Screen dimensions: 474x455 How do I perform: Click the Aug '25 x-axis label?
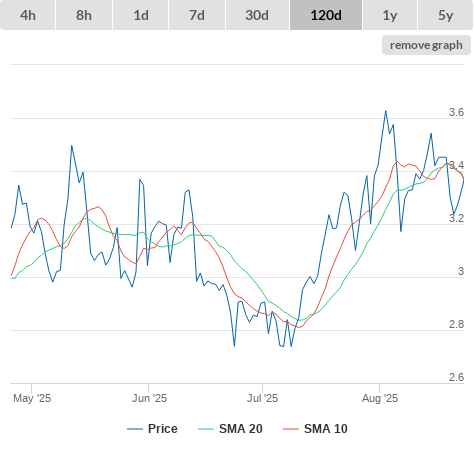coord(380,398)
